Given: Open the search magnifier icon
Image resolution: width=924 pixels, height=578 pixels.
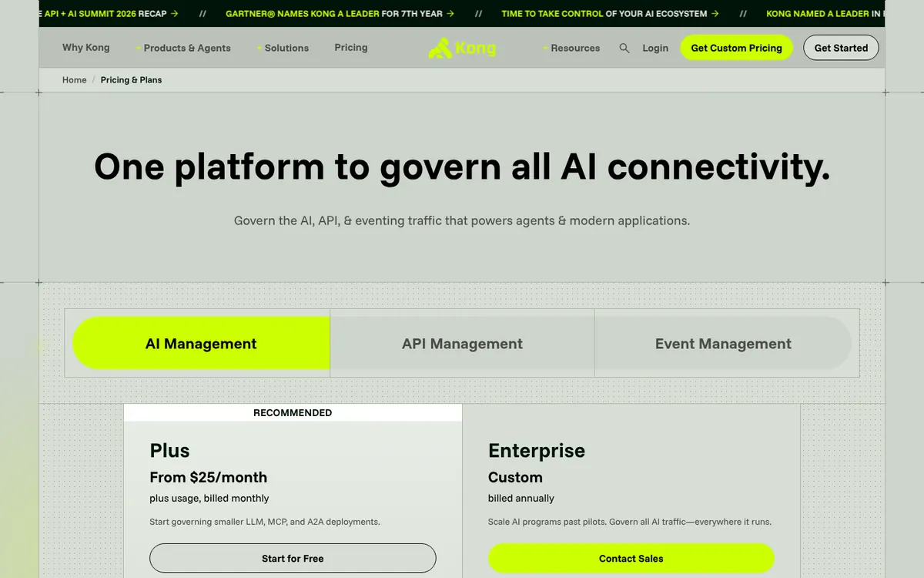Looking at the screenshot, I should (x=624, y=48).
